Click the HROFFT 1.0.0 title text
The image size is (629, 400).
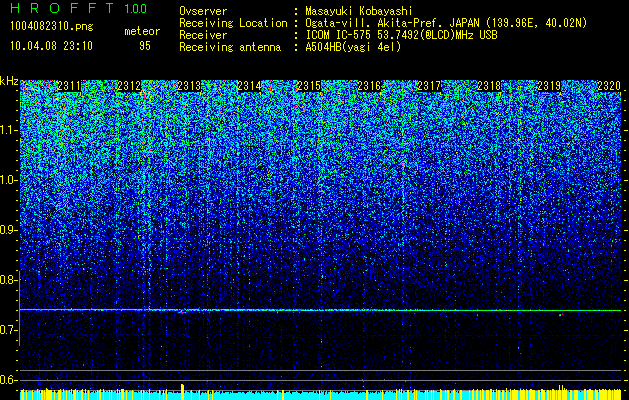pos(79,8)
